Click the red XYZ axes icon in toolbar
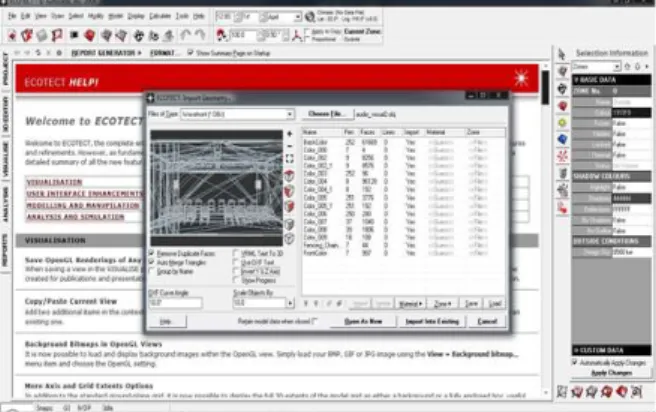The width and height of the screenshot is (656, 412). pos(297,36)
